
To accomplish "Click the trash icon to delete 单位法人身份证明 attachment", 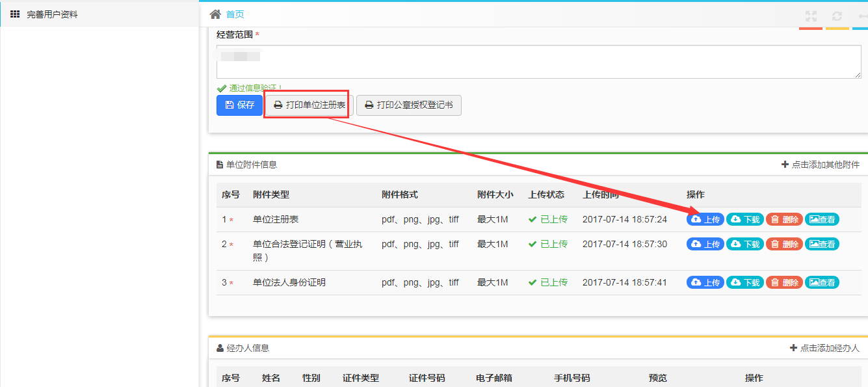I will (774, 282).
